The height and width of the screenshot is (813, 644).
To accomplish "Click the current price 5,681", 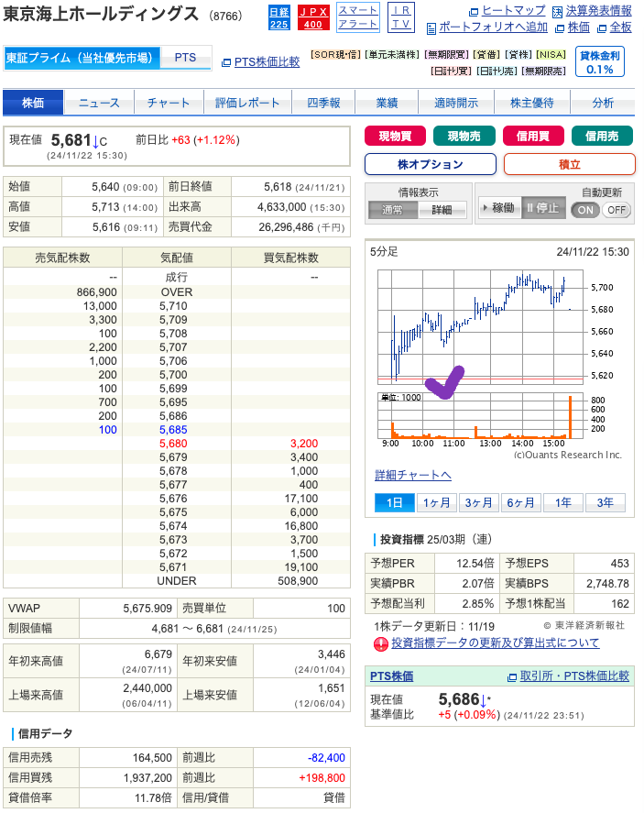I will click(x=71, y=140).
